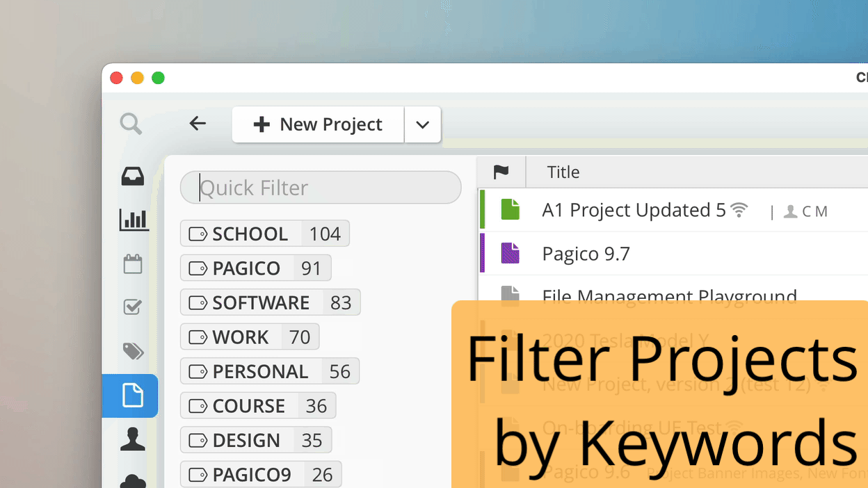The image size is (868, 488).
Task: Select the Projects document sidebar icon
Action: (130, 396)
